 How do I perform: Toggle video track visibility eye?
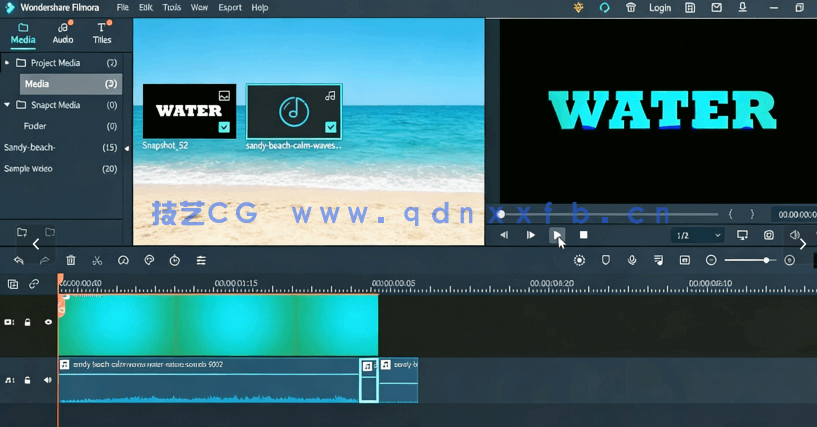(47, 322)
